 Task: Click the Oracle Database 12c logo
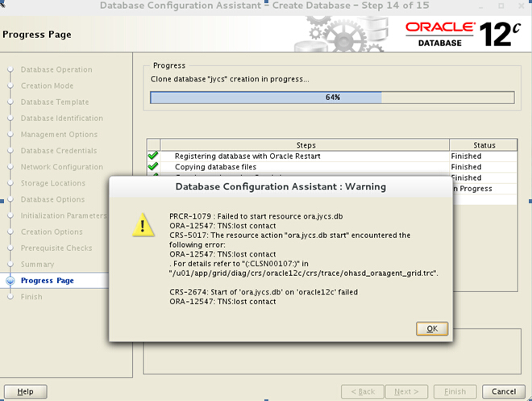coord(463,34)
